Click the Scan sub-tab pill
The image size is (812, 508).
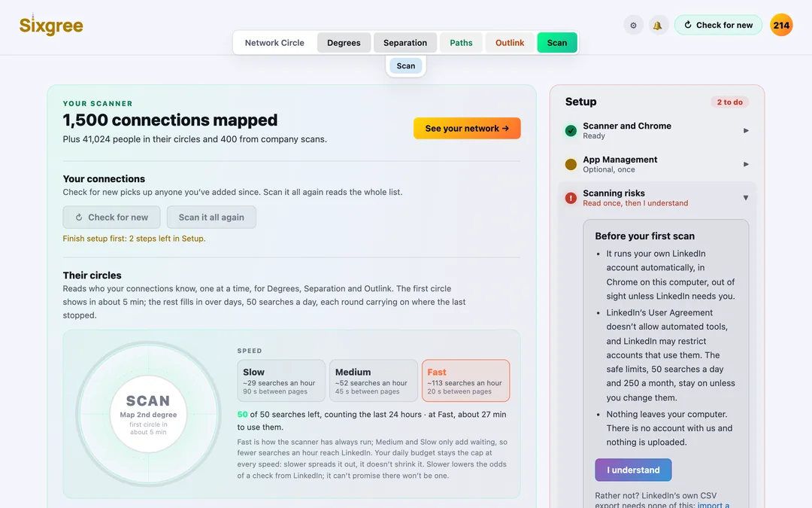click(406, 65)
